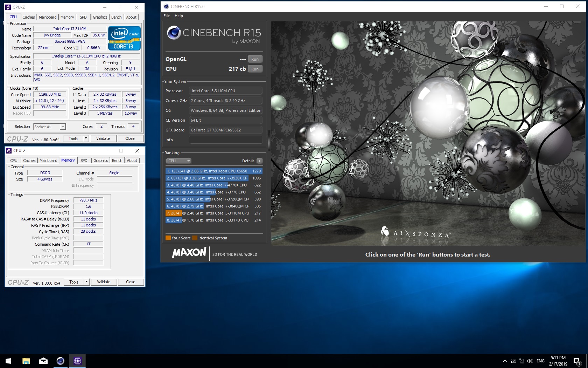Click GFX Board field GeForce GT 720M
This screenshot has width=588, height=368.
pyautogui.click(x=226, y=130)
